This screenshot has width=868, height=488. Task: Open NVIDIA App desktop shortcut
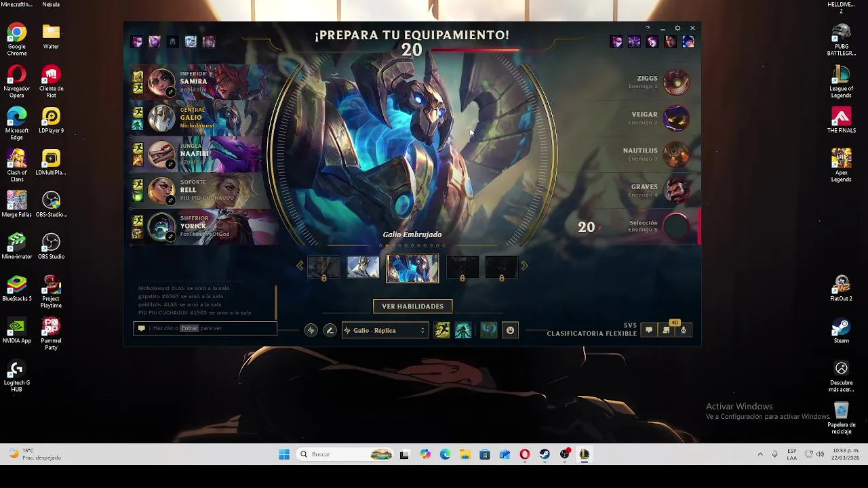pyautogui.click(x=17, y=331)
